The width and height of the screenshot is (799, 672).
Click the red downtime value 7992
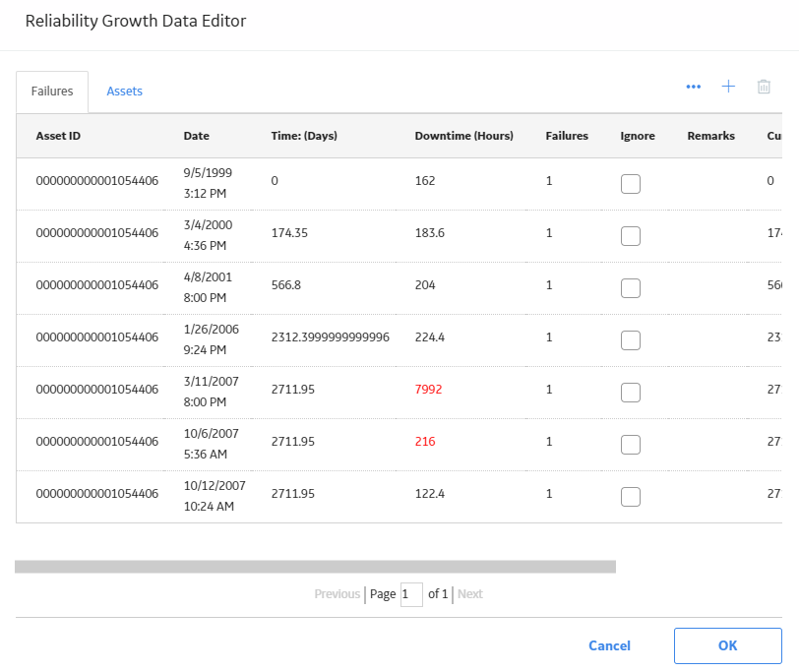pos(428,390)
